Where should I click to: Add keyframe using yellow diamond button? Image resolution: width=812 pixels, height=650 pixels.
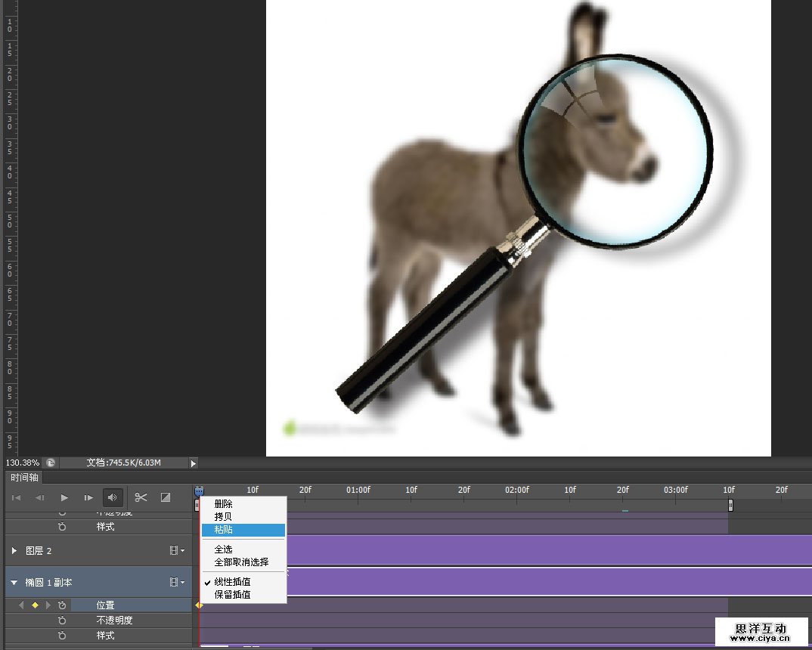[35, 605]
